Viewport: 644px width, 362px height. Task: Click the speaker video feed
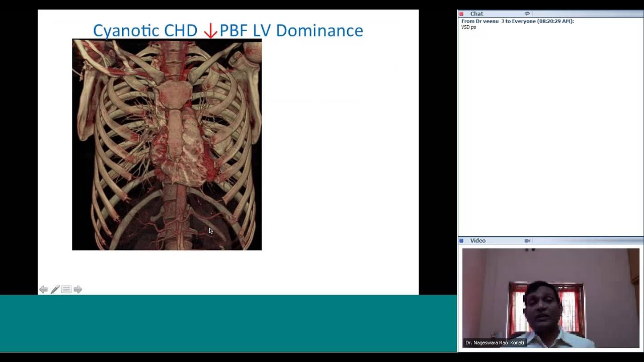click(x=550, y=298)
